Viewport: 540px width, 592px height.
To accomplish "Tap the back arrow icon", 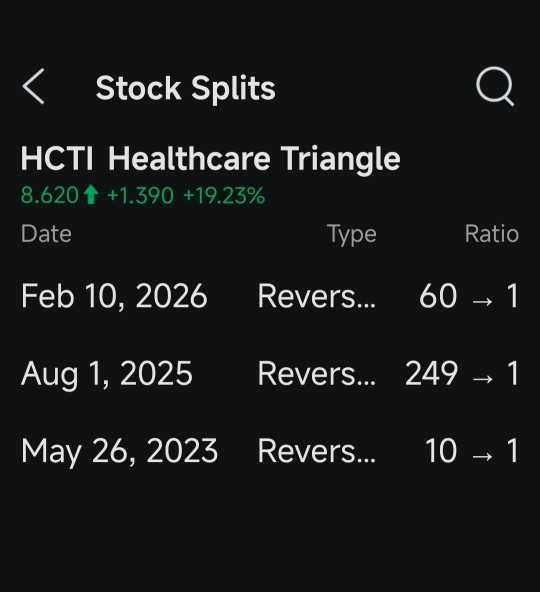I will tap(34, 86).
